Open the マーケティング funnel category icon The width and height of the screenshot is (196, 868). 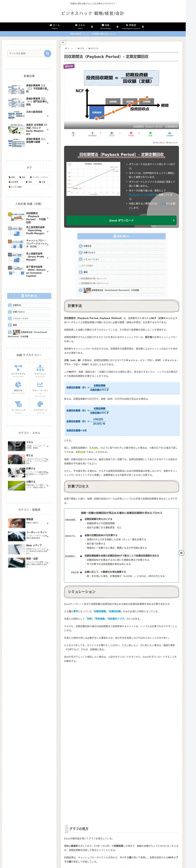tap(18, 407)
